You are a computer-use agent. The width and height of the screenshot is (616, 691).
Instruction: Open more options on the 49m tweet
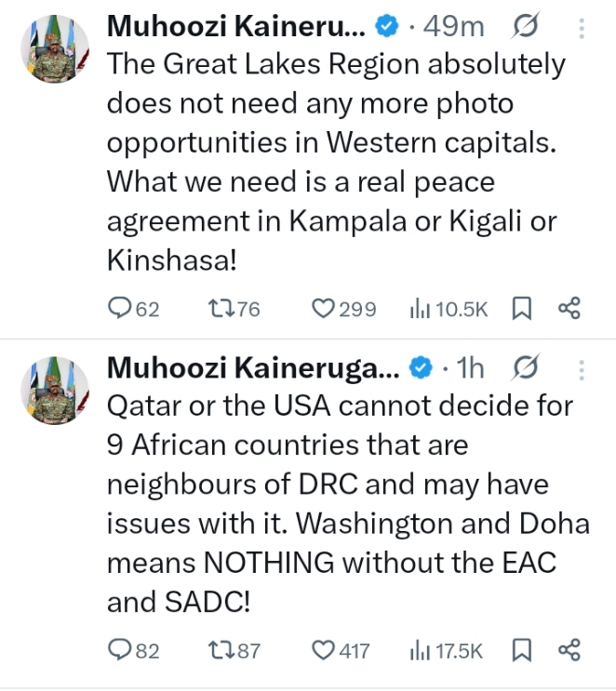tap(583, 28)
